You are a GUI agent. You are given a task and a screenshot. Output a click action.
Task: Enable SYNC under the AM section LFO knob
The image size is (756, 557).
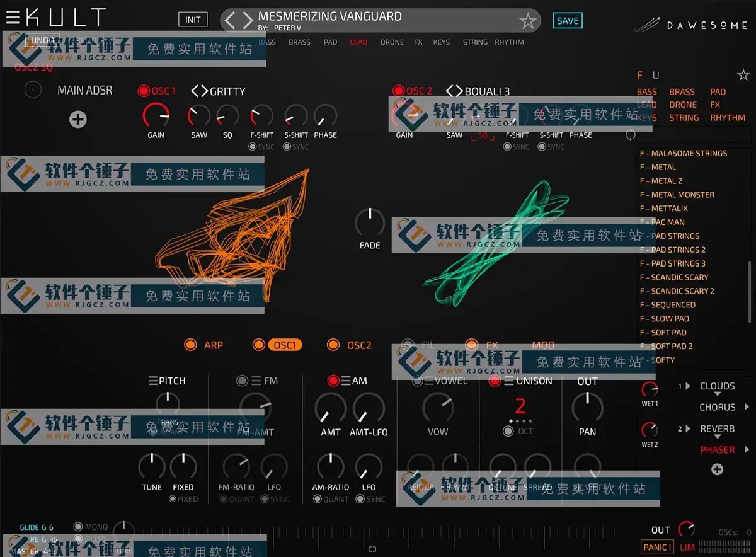coord(360,499)
